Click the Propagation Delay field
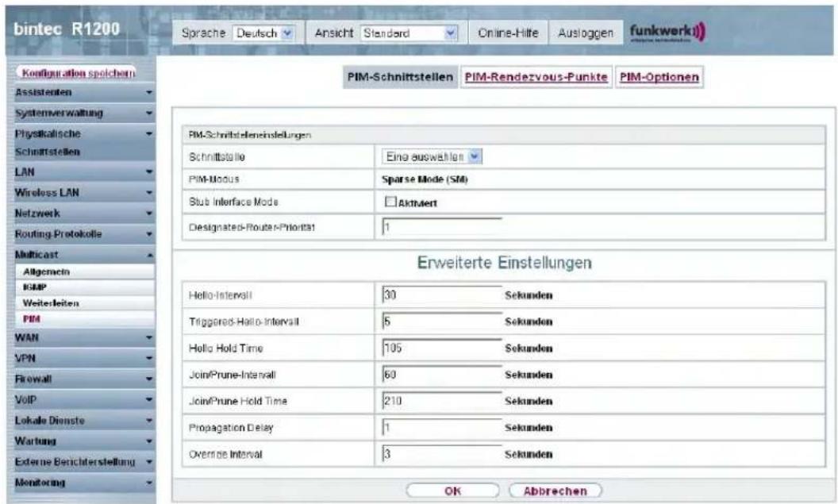Image resolution: width=838 pixels, height=504 pixels. pos(442,428)
